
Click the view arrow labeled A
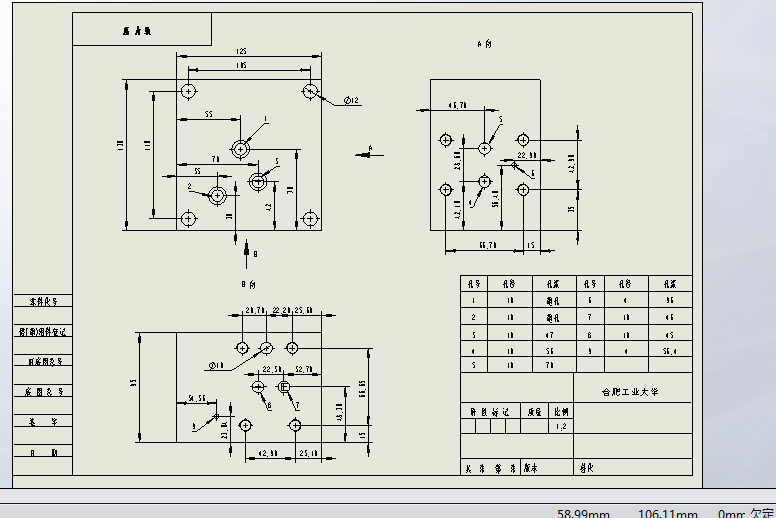pyautogui.click(x=369, y=153)
